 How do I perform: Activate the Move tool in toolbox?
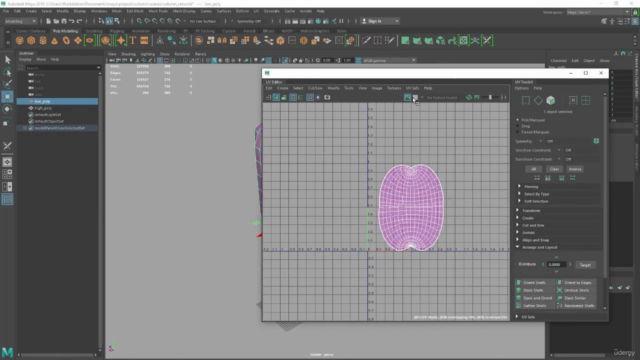(x=7, y=97)
